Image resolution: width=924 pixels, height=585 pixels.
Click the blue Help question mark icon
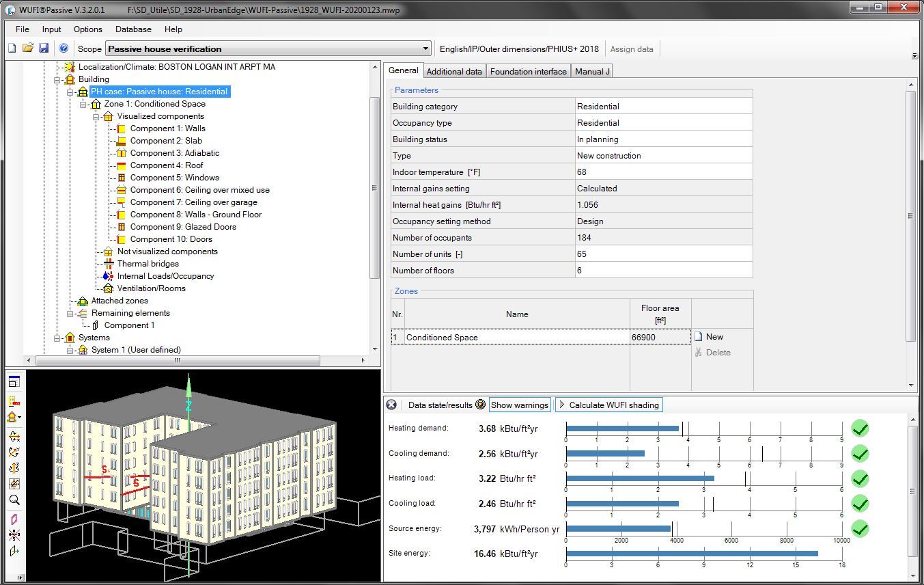[64, 49]
